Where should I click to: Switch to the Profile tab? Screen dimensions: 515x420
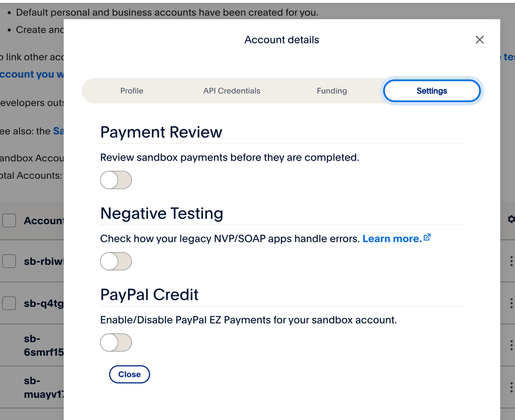[x=131, y=91]
